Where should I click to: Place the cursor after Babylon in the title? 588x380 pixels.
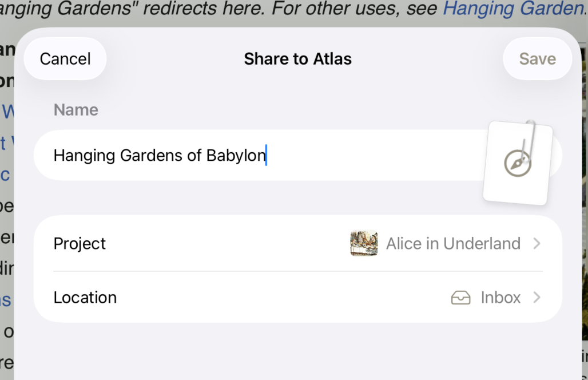click(x=266, y=155)
